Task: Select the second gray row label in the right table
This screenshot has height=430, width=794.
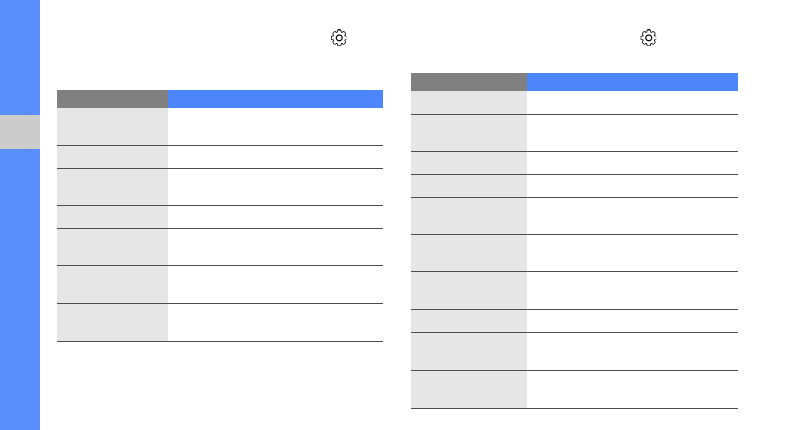Action: pos(469,132)
